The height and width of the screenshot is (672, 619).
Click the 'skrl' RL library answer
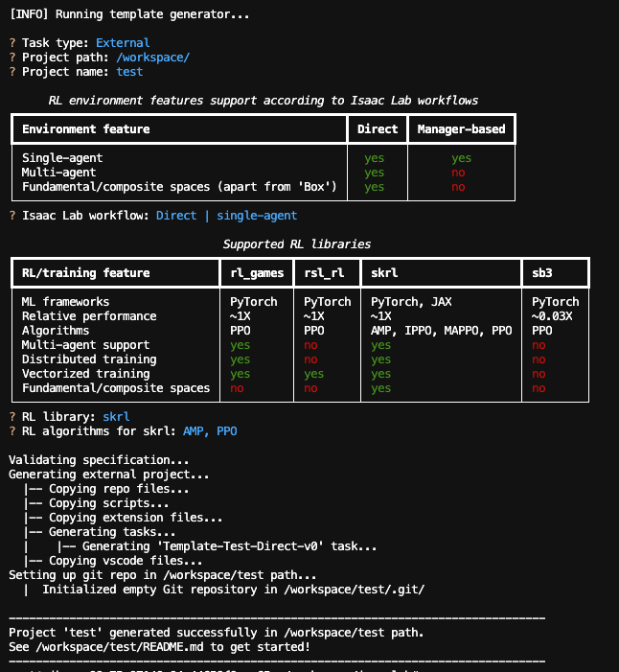coord(116,417)
